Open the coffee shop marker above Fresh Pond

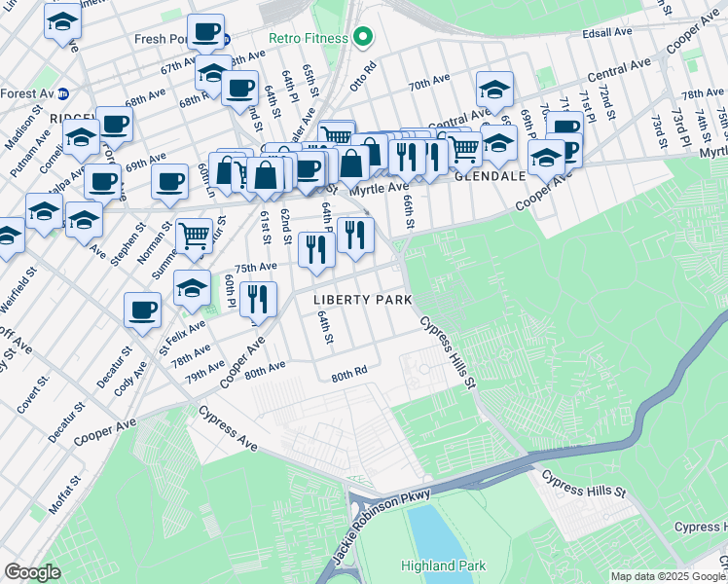205,32
